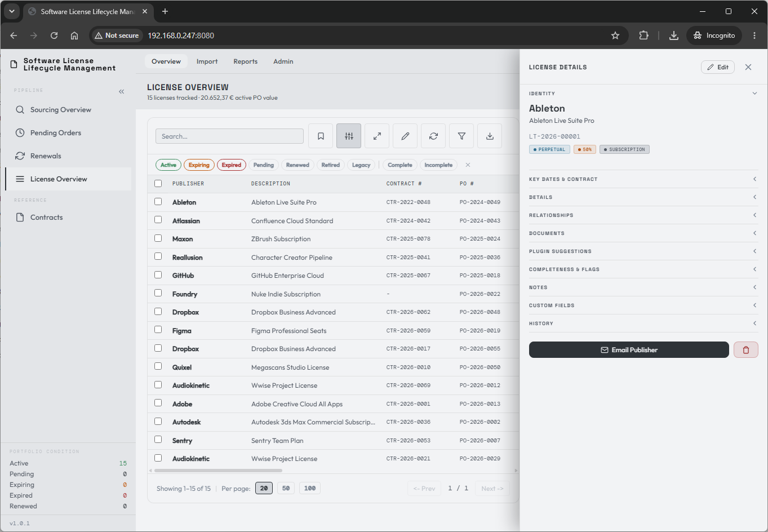Open browser downloads icon
Image resolution: width=768 pixels, height=532 pixels.
[x=673, y=36]
